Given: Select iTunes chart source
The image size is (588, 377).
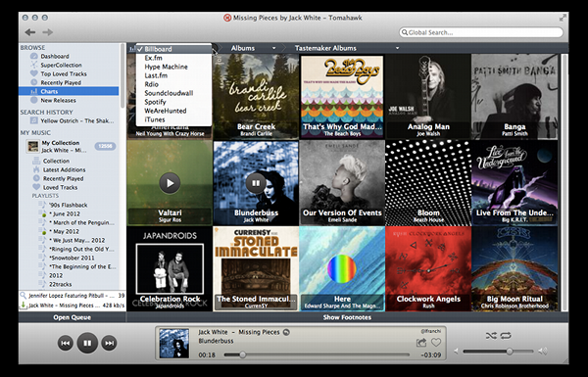Looking at the screenshot, I should [x=174, y=119].
